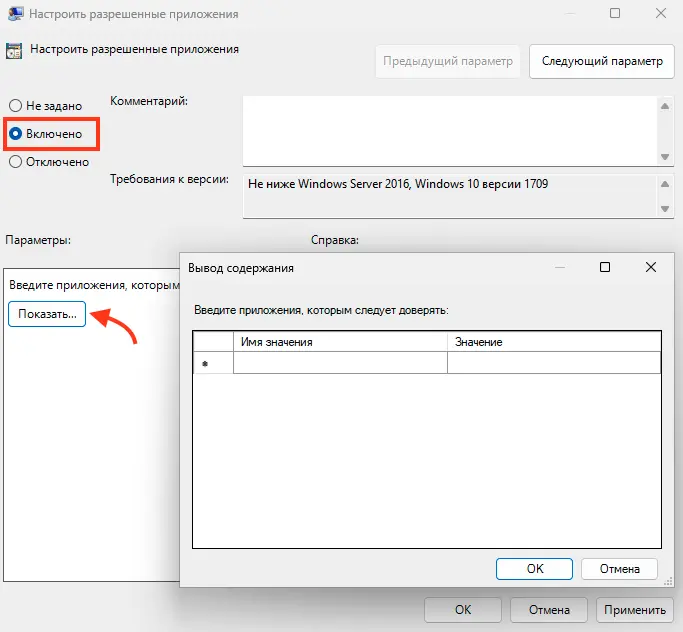Click inside the 'Комментарий' text box

point(448,130)
